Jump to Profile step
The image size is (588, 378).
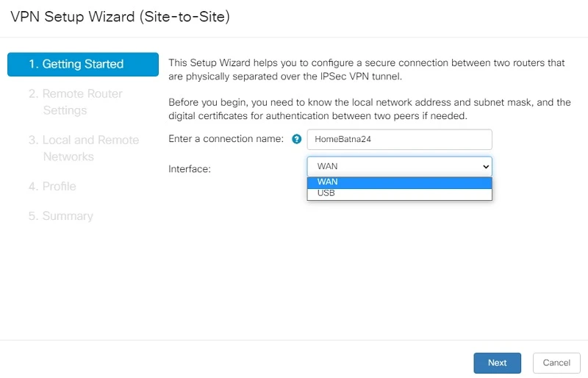click(x=52, y=186)
